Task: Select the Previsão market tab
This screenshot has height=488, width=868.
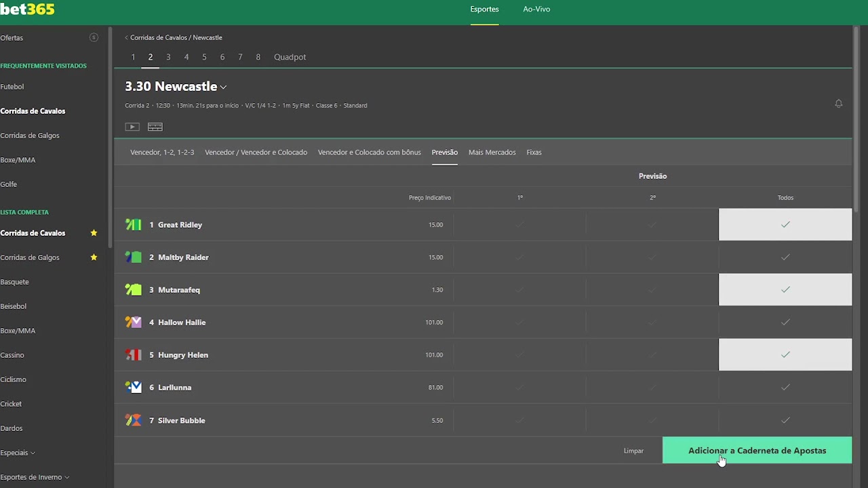Action: coord(445,152)
